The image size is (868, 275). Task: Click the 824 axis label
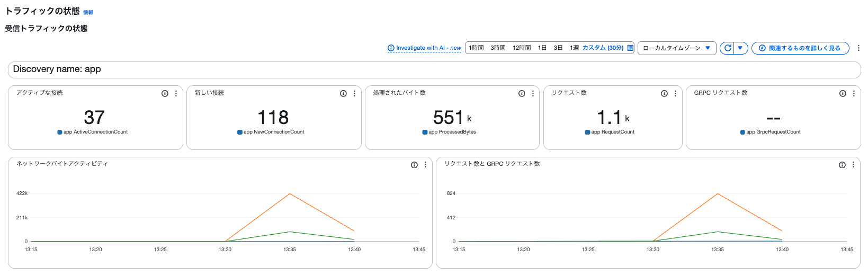click(x=451, y=193)
